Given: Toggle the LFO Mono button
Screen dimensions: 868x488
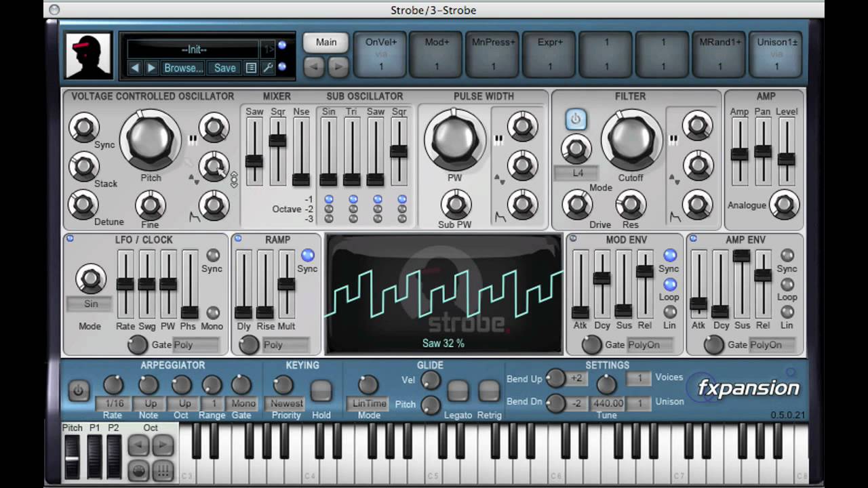Looking at the screenshot, I should 213,312.
